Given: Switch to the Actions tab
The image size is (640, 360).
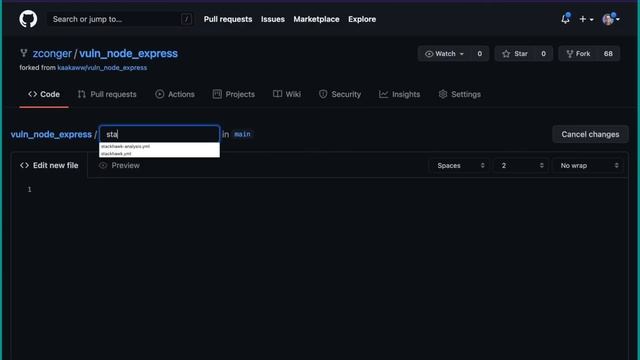Looking at the screenshot, I should (175, 94).
